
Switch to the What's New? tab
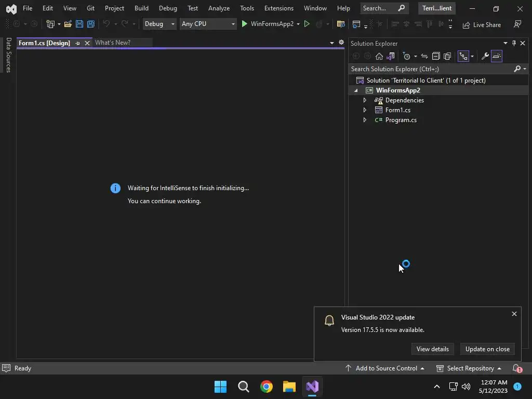[x=113, y=43]
